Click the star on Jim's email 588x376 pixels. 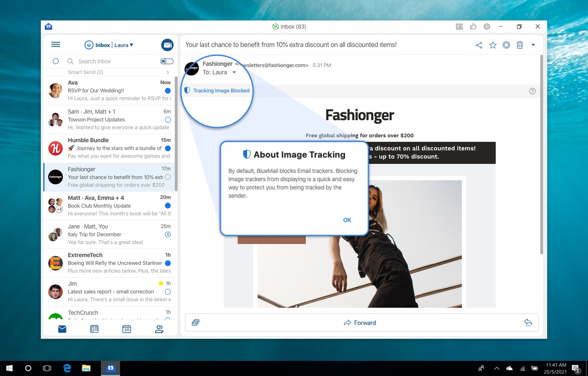pos(161,283)
